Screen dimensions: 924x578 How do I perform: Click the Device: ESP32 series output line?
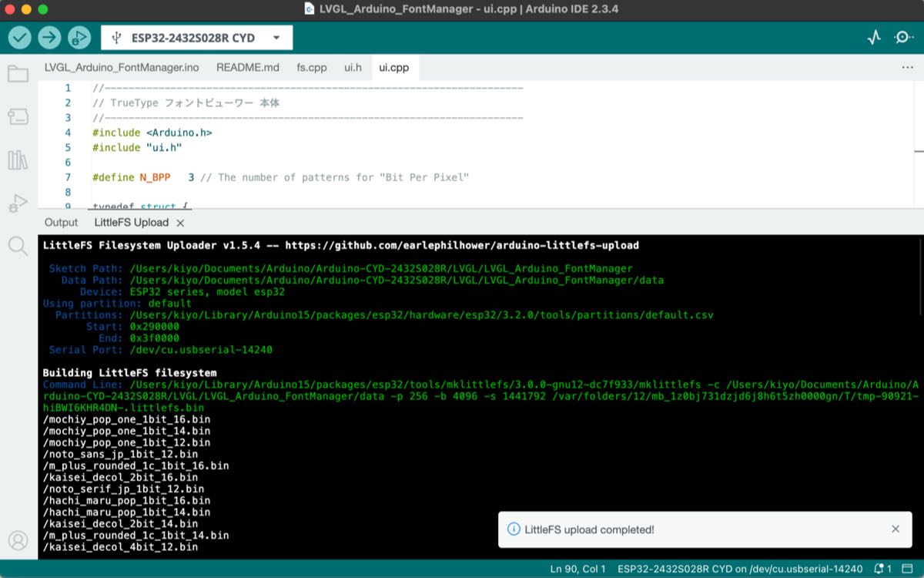182,292
